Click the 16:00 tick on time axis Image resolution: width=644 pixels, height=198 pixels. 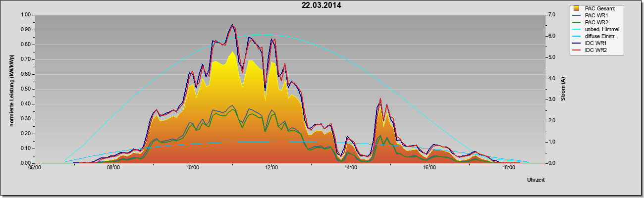point(429,168)
